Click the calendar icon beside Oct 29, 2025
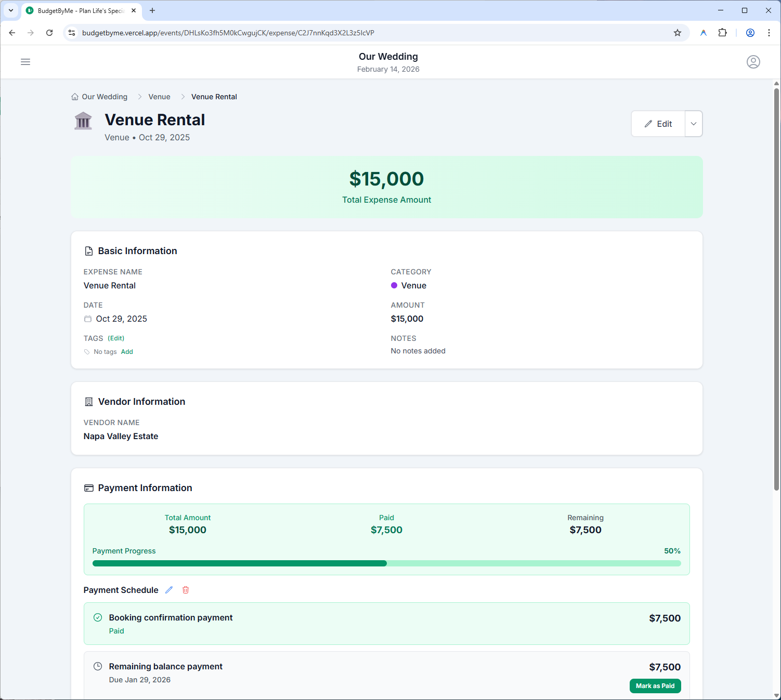781x700 pixels. 87,319
